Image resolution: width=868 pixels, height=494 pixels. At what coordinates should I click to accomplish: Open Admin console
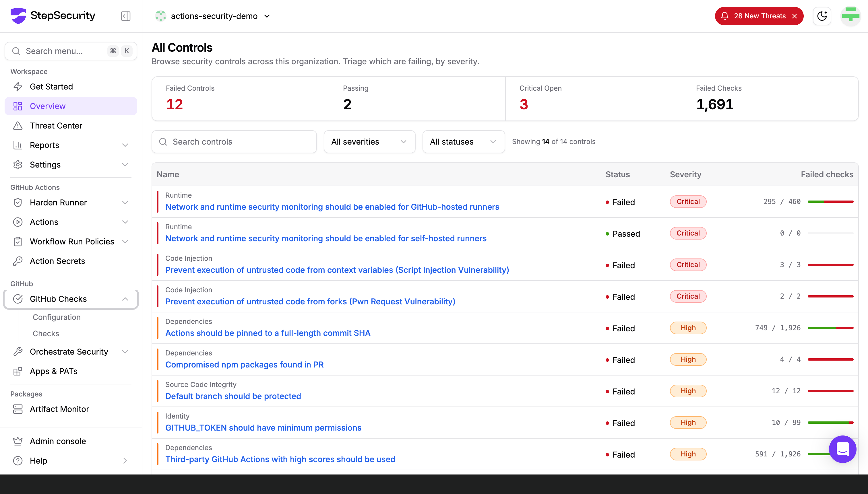71,441
